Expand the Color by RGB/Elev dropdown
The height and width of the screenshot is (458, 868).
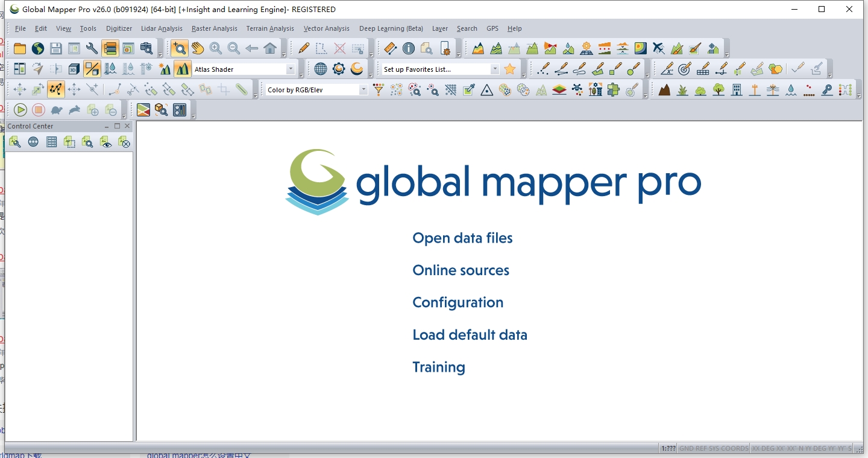[x=363, y=89]
